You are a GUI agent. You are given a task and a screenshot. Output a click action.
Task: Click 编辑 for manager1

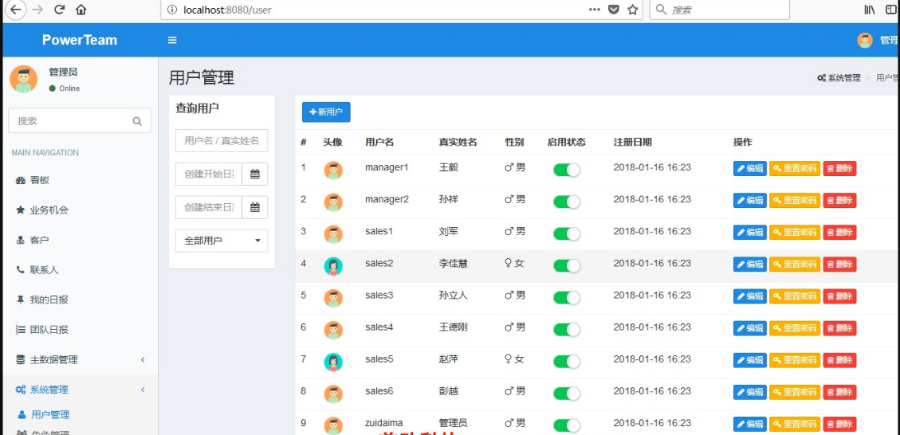pyautogui.click(x=750, y=169)
